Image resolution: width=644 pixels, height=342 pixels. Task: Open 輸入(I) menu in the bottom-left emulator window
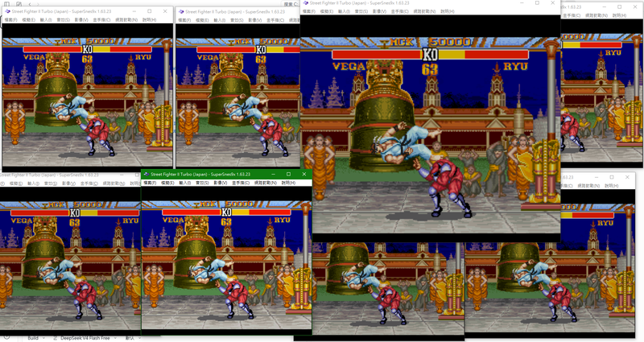click(x=33, y=183)
